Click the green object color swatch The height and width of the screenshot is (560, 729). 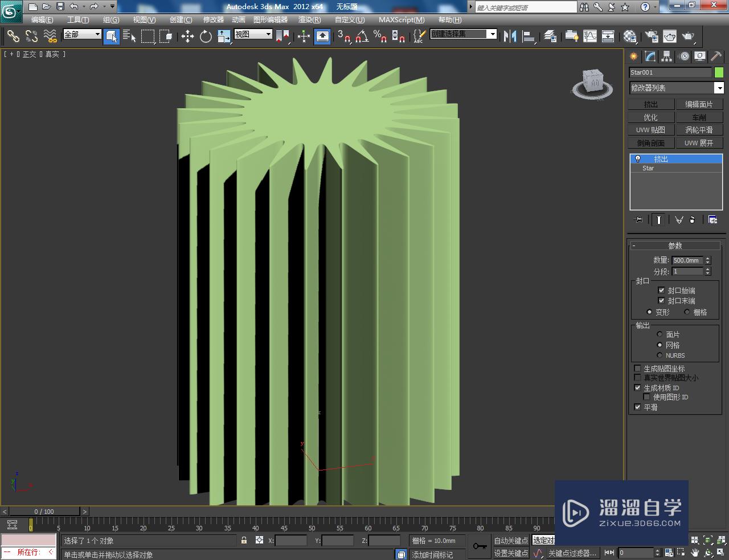(x=719, y=72)
